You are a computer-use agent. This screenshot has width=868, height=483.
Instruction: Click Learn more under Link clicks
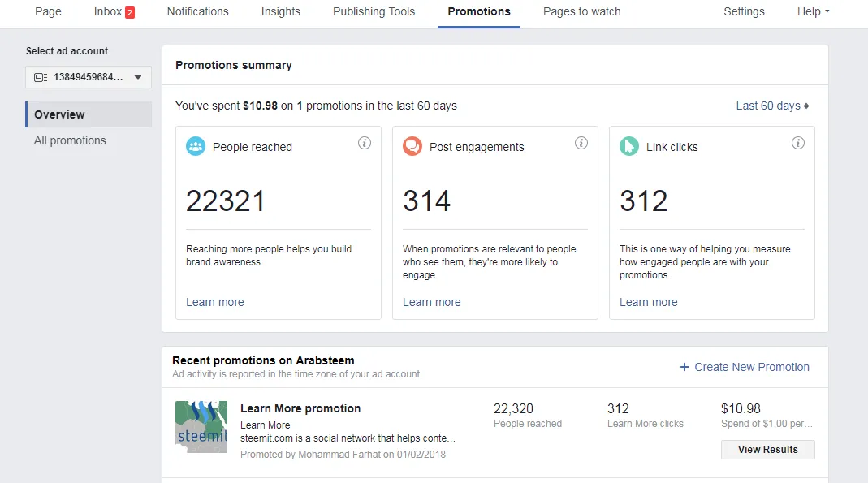[648, 302]
